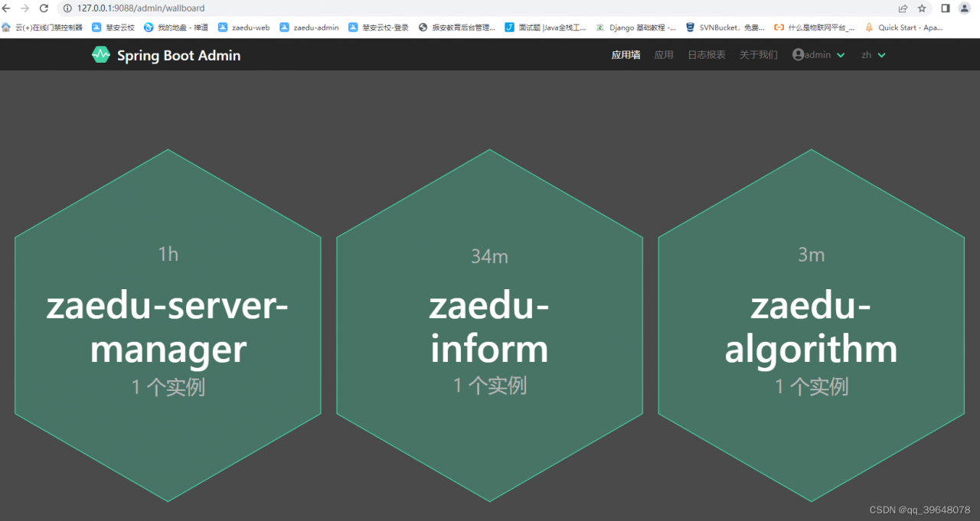
Task: Open the 面试题 Java全栈 bookmark
Action: (546, 28)
